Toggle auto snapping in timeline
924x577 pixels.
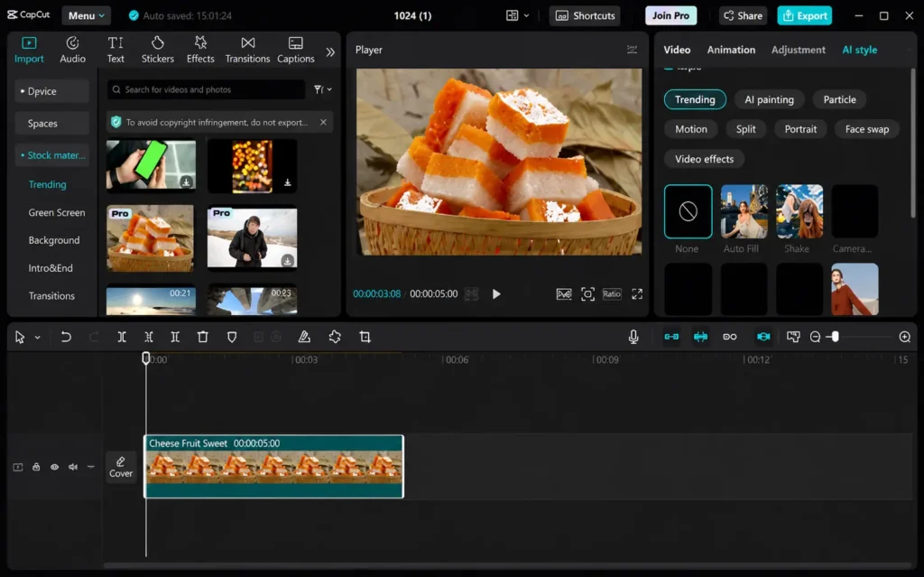click(x=700, y=337)
